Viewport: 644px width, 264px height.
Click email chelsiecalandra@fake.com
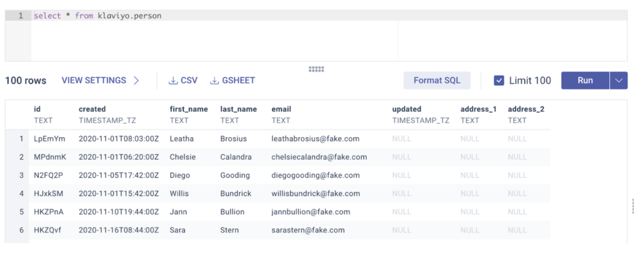pos(319,157)
